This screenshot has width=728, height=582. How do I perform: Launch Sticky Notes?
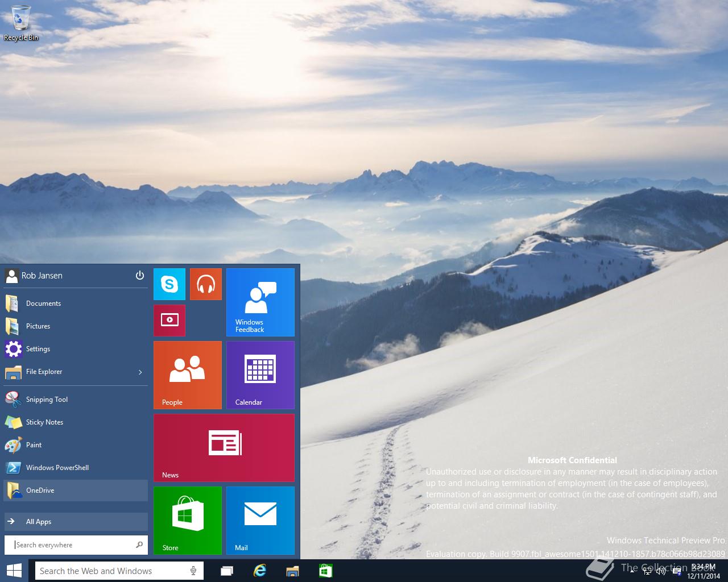click(76, 422)
